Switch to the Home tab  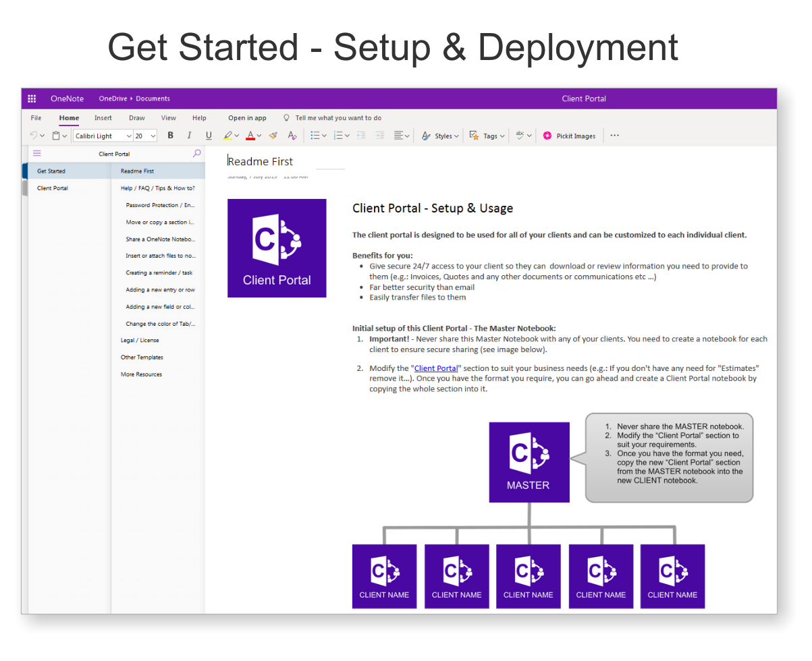click(69, 118)
